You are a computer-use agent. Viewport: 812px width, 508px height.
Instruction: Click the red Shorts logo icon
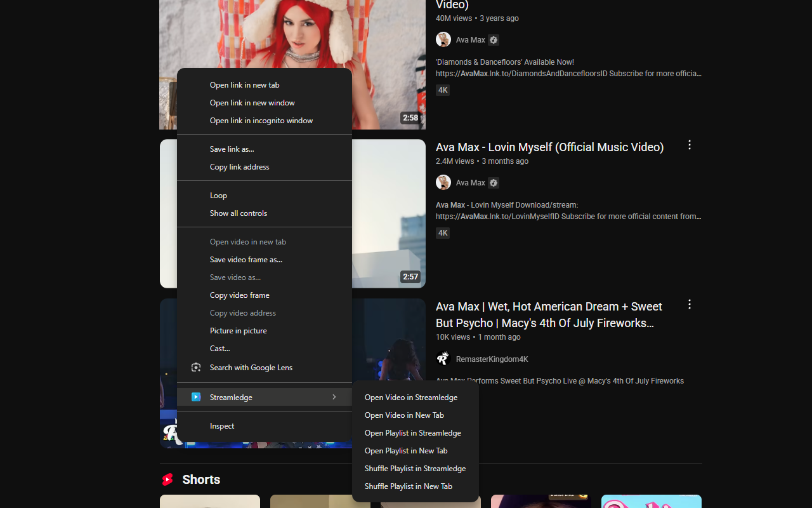[x=167, y=479]
